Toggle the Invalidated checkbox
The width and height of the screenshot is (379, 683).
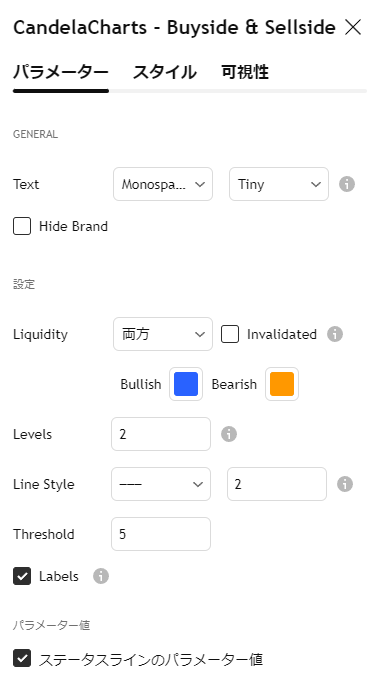pyautogui.click(x=230, y=334)
